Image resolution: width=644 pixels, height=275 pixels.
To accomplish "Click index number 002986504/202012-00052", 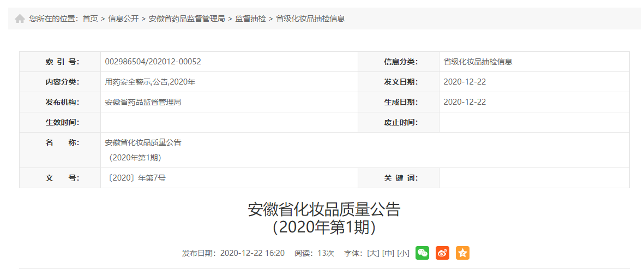I will [153, 62].
